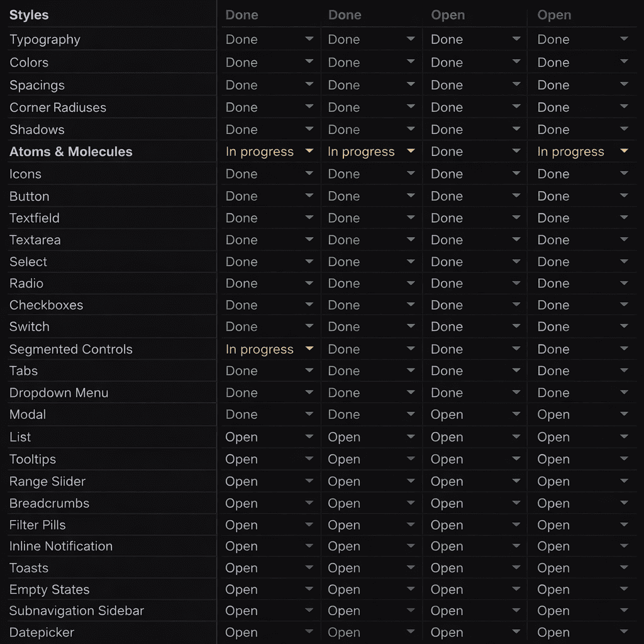Viewport: 644px width, 644px height.
Task: Select the Range Slider row label
Action: (47, 481)
